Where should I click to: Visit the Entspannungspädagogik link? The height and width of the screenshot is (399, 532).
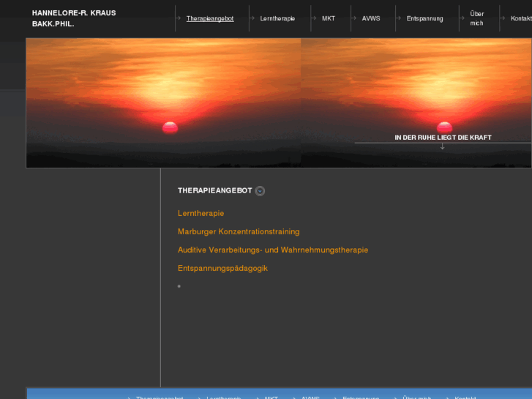click(x=222, y=268)
